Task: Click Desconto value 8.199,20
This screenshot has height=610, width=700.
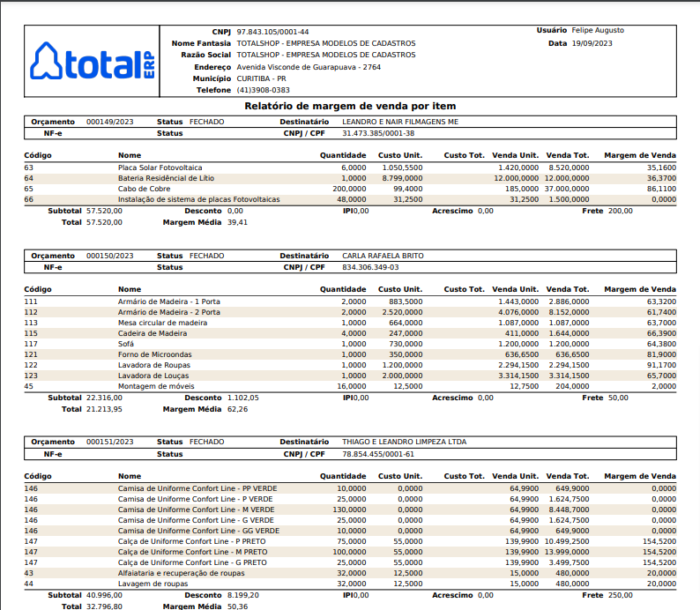Action: [242, 596]
